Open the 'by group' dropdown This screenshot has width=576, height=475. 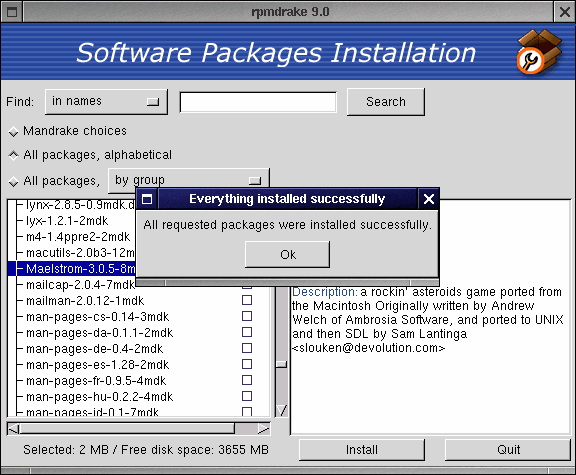click(x=188, y=180)
